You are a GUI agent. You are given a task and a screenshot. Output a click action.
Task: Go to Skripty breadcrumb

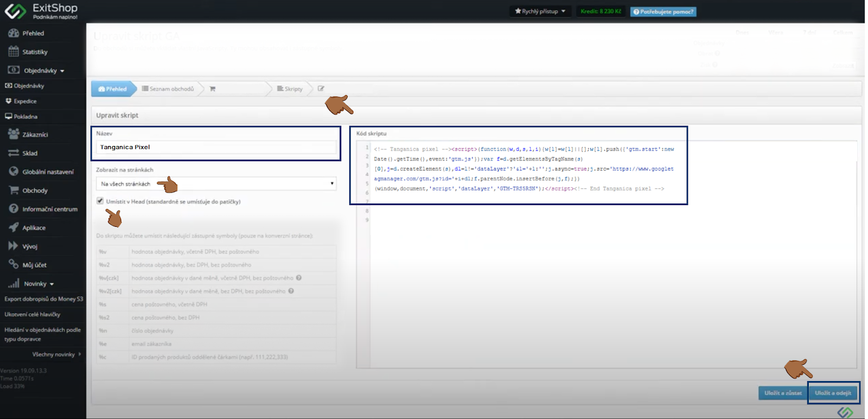coord(290,88)
